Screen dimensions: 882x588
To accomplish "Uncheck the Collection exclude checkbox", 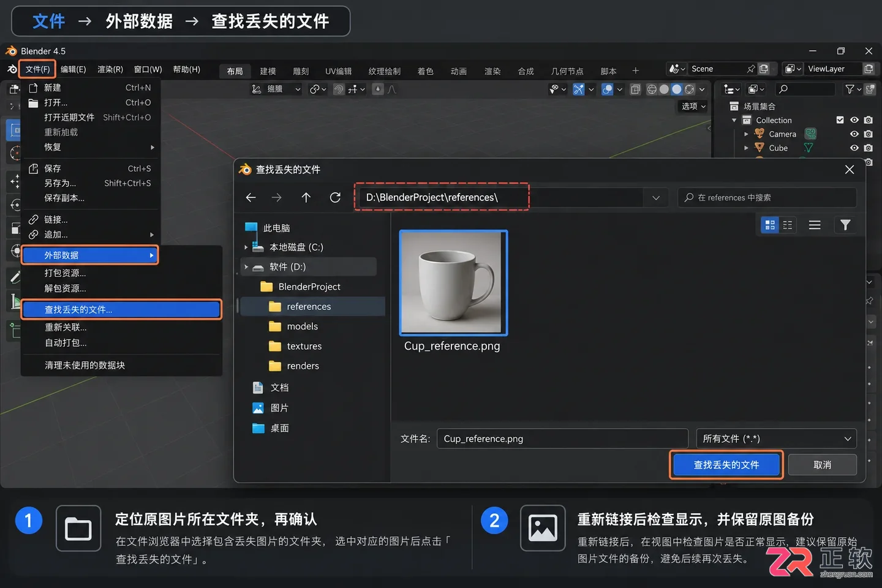I will 840,120.
